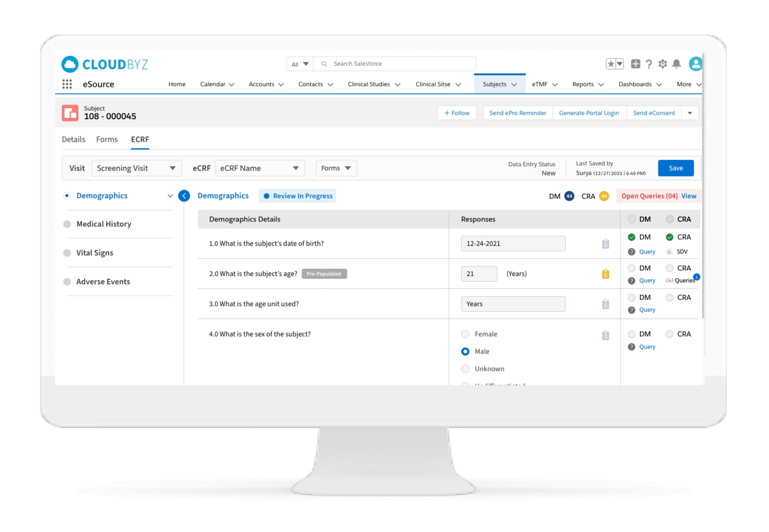Open the help question mark icon
This screenshot has width=769, height=532.
click(x=649, y=64)
